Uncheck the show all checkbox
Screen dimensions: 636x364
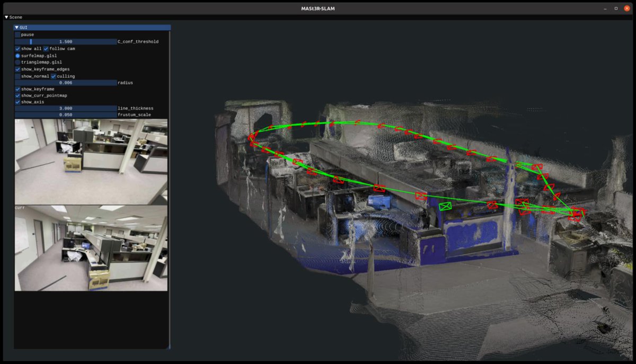[17, 48]
